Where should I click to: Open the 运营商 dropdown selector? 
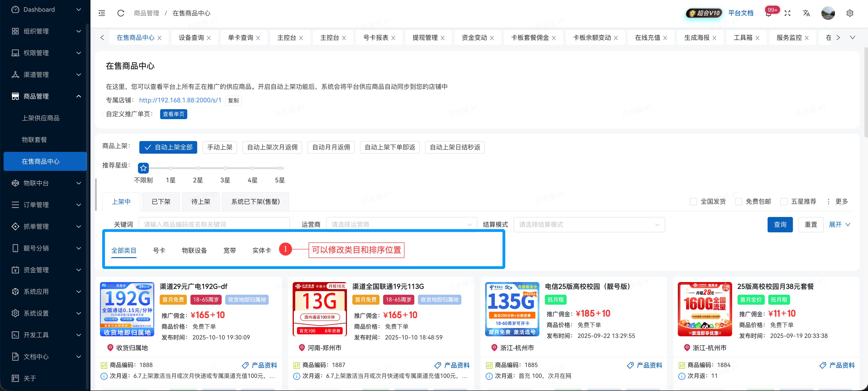[401, 224]
